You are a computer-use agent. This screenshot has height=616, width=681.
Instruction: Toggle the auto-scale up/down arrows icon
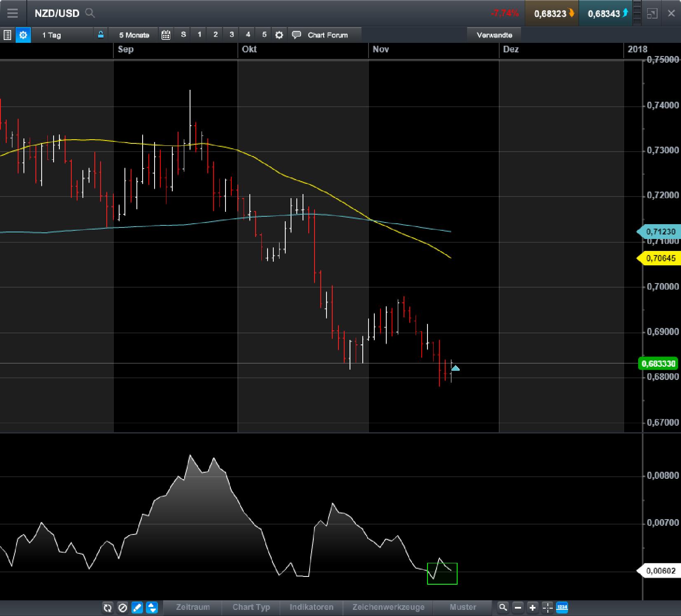pos(152,607)
